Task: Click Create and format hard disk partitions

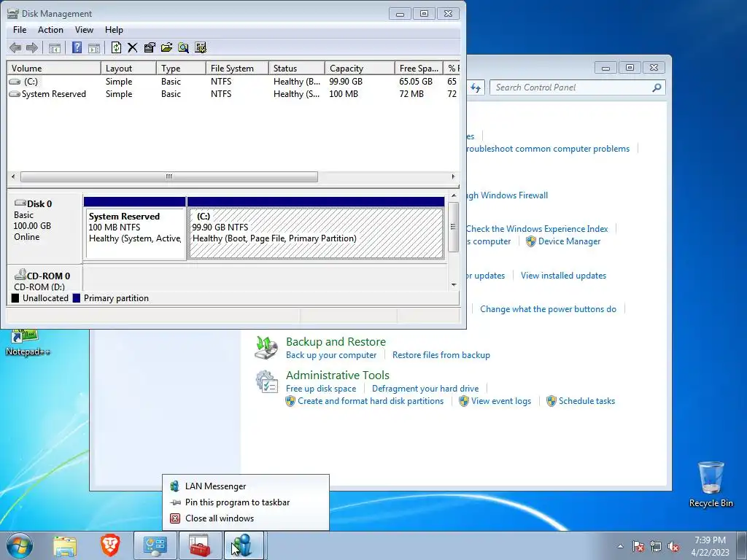Action: 371,401
